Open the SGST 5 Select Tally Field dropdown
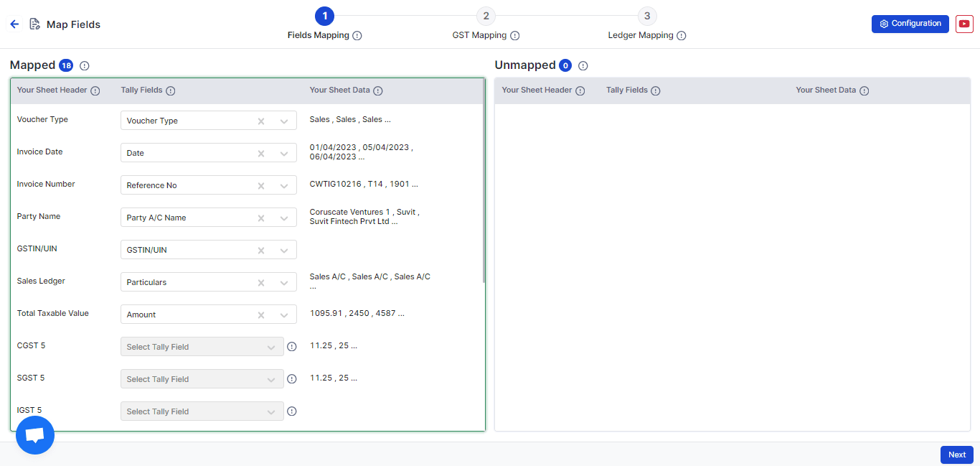This screenshot has width=980, height=466. [202, 379]
